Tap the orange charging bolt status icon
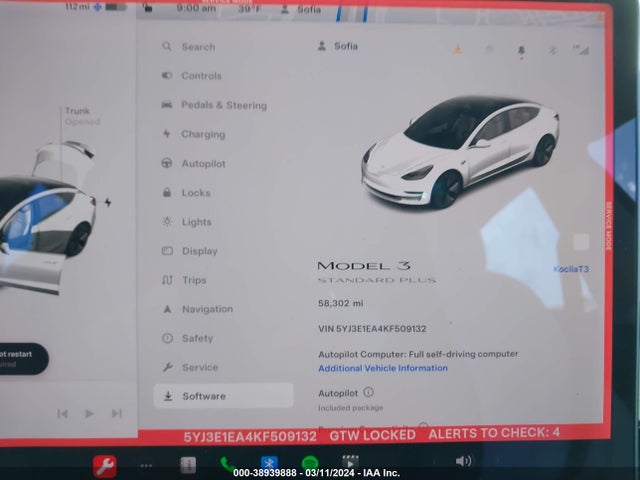The height and width of the screenshot is (480, 640). pos(458,50)
